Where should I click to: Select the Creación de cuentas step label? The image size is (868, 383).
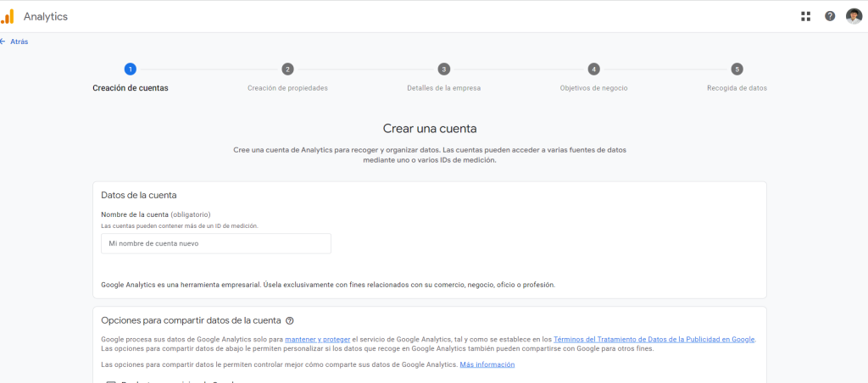pyautogui.click(x=130, y=88)
